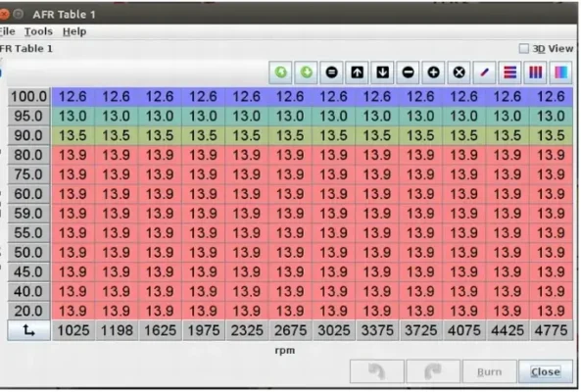Click the down arrow decrease icon

(382, 73)
